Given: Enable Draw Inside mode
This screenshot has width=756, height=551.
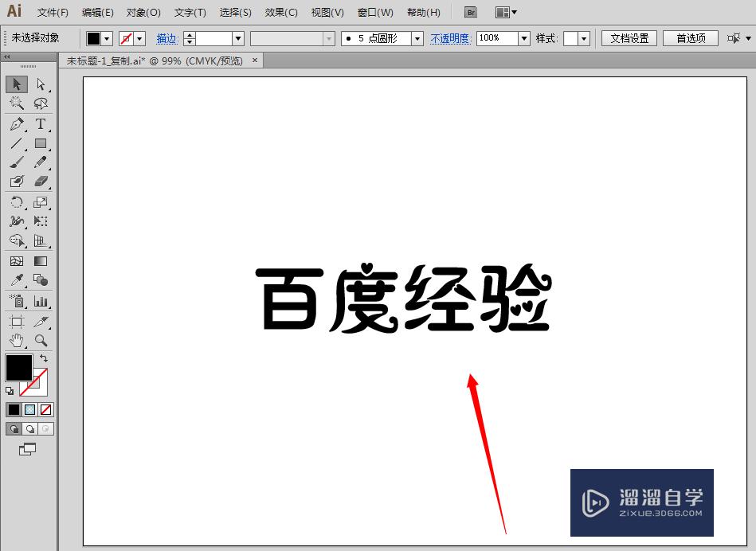Looking at the screenshot, I should coord(45,429).
